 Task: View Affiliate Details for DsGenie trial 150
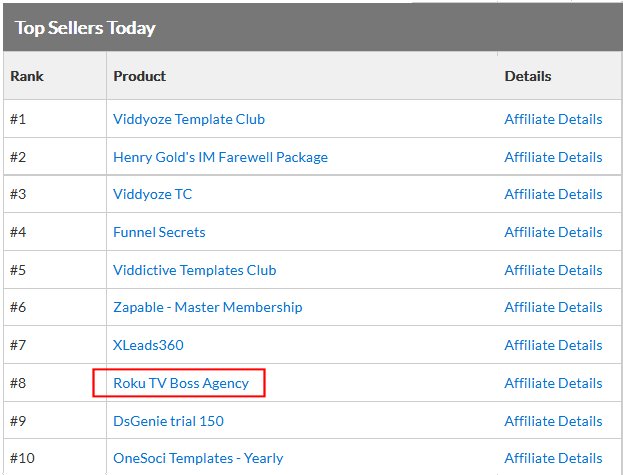[553, 421]
